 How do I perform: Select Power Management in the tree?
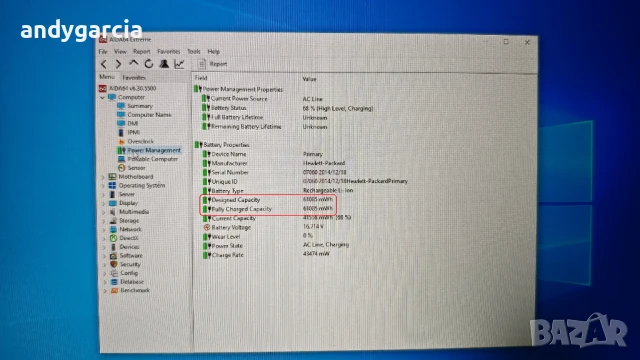pos(149,150)
